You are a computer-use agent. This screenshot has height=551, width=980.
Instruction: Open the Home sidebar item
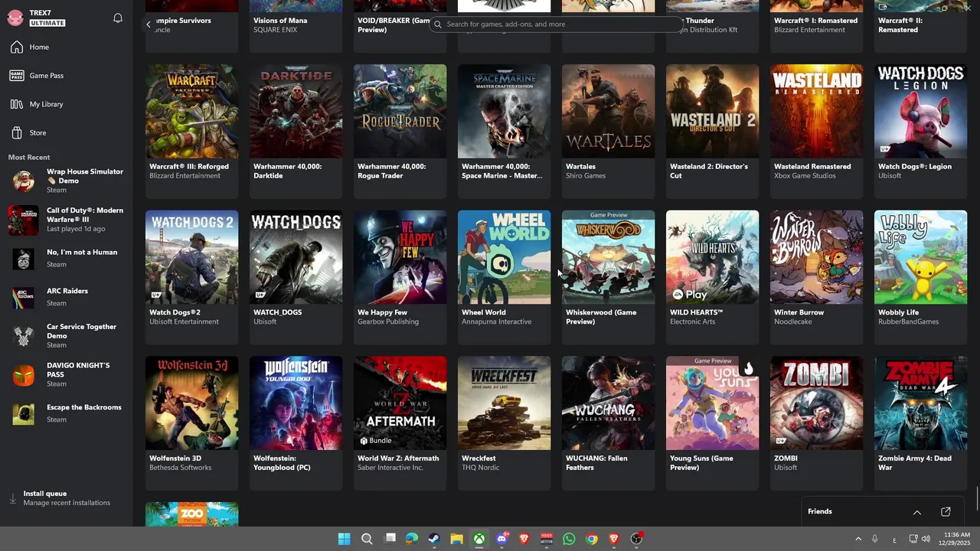tap(66, 47)
